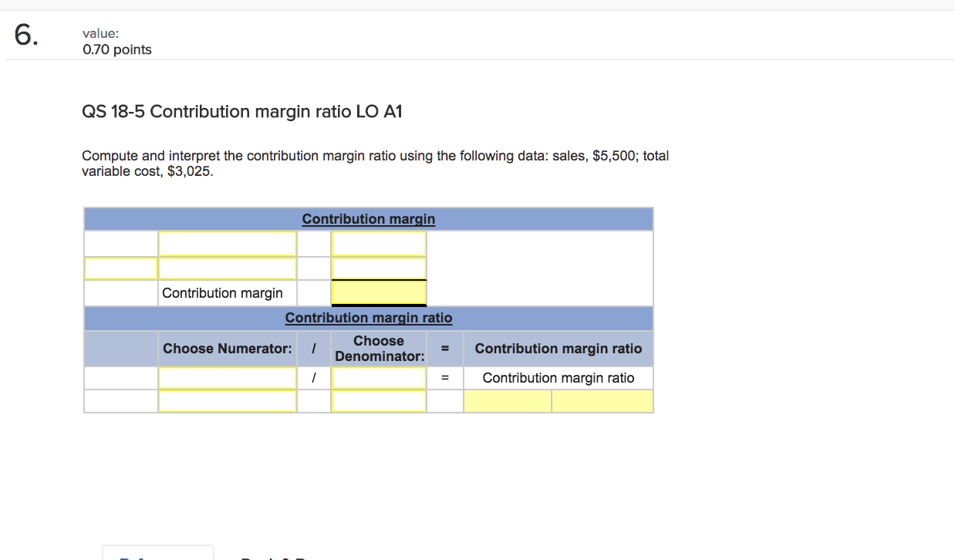Open the numerator field directly below 'Choose Numerator:'
Screen dimensions: 955x560
coord(228,378)
